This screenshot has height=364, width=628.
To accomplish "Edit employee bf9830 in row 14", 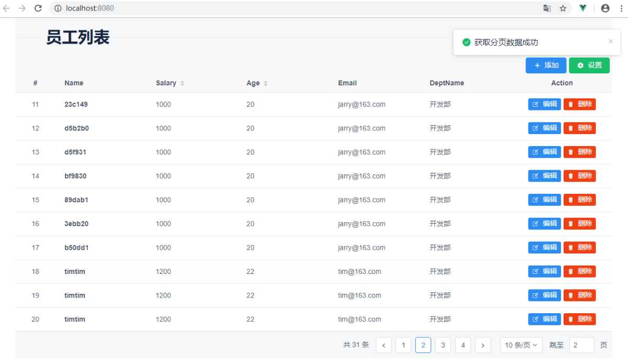I will (x=544, y=176).
